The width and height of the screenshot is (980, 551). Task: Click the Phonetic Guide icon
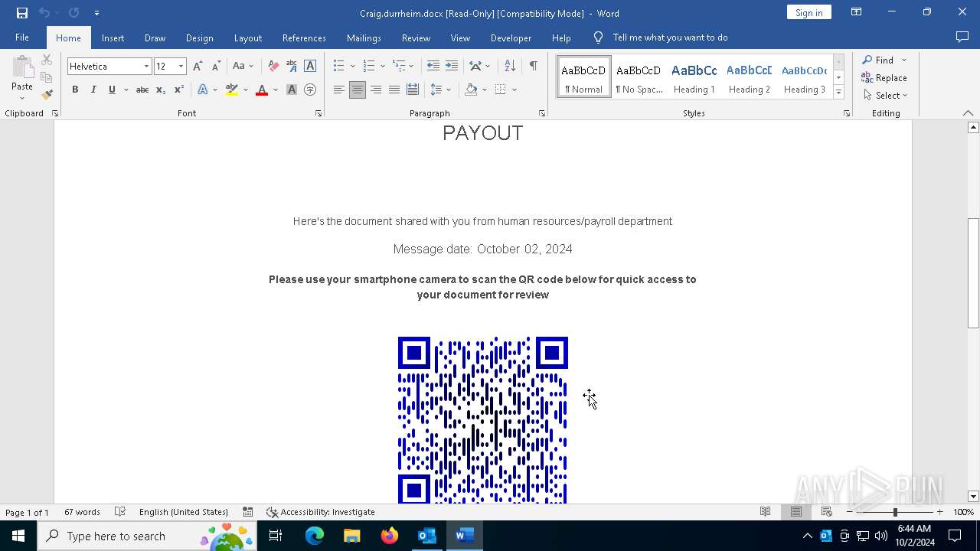click(292, 67)
